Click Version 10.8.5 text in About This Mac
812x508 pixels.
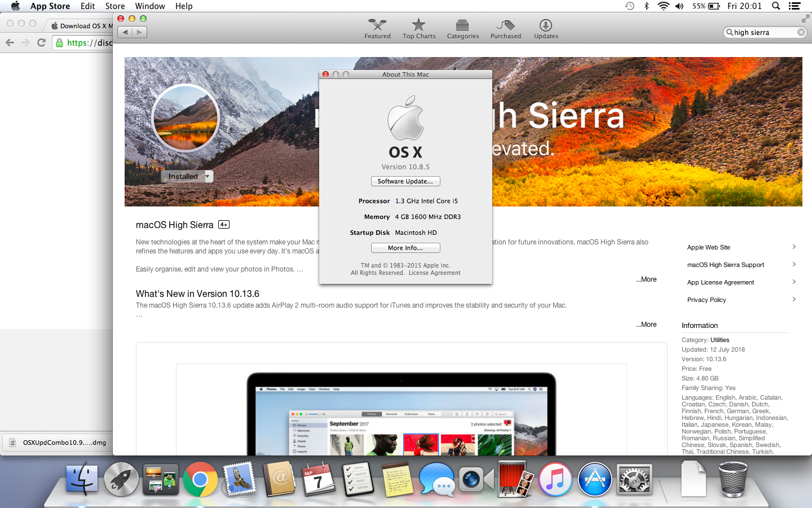[405, 167]
